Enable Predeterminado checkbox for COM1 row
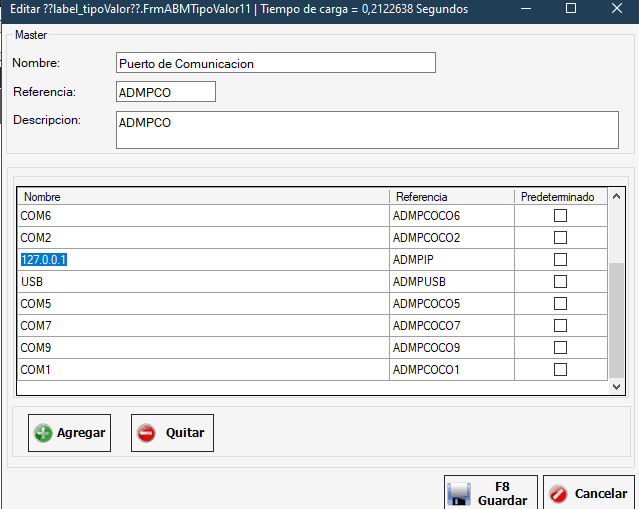The height and width of the screenshot is (509, 639). tap(560, 370)
